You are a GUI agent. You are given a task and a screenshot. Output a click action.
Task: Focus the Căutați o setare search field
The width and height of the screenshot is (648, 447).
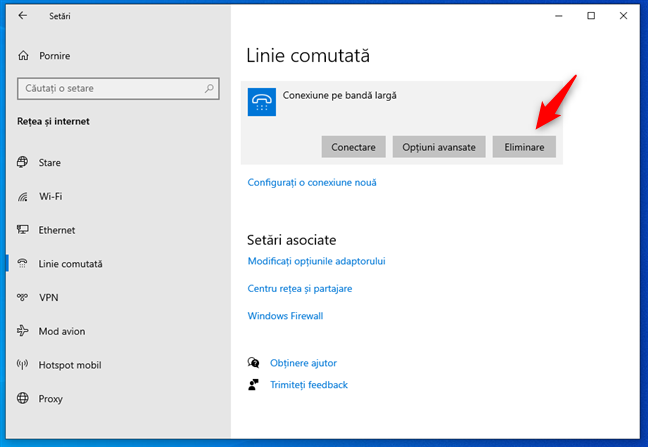tap(108, 89)
